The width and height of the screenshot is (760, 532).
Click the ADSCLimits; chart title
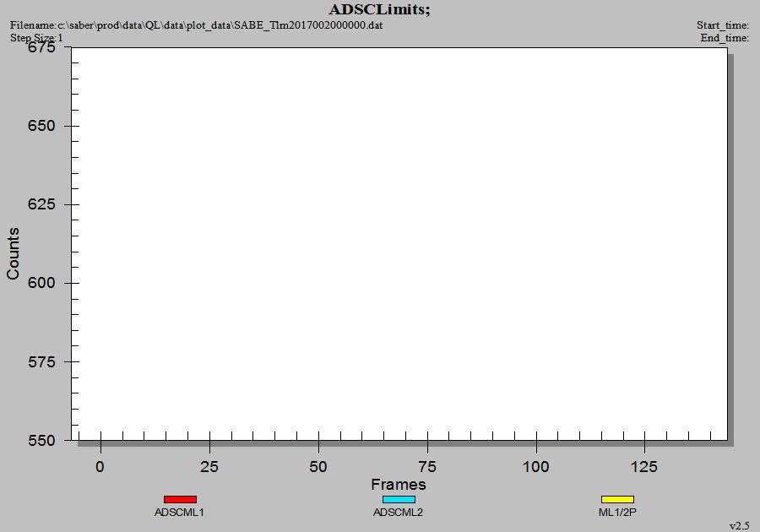[x=379, y=9]
